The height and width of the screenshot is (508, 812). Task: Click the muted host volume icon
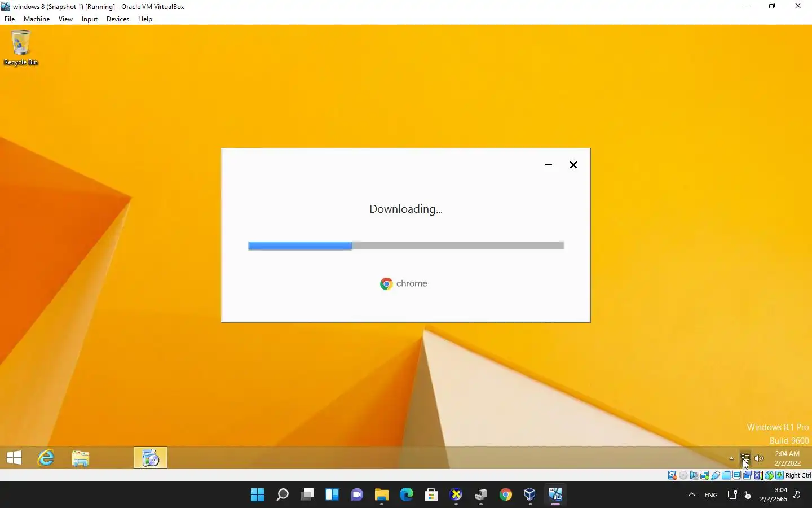click(x=747, y=495)
